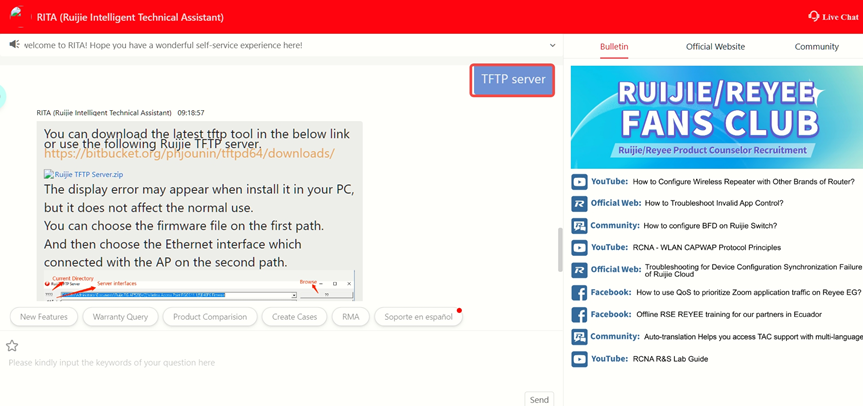This screenshot has height=406, width=863.
Task: Click the RITA logo avatar in header
Action: coord(18,16)
